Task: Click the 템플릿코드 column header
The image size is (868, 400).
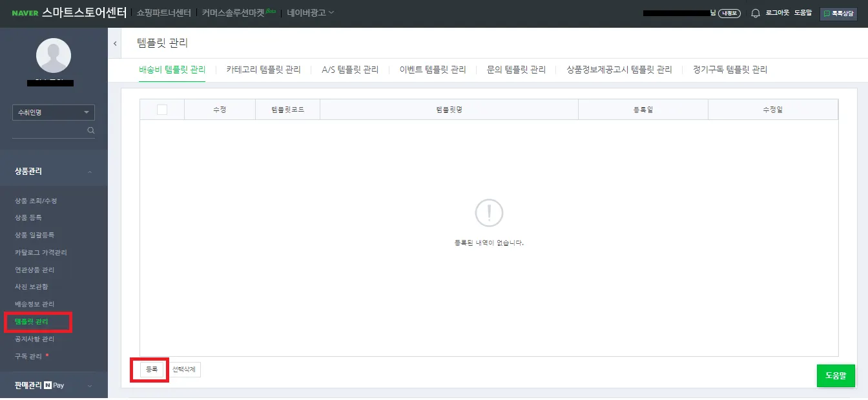Action: click(x=287, y=110)
